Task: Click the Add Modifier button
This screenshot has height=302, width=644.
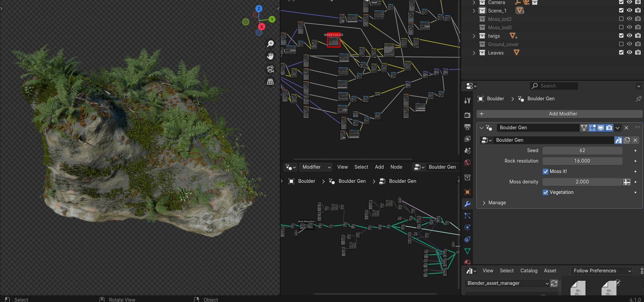Action: pos(559,114)
